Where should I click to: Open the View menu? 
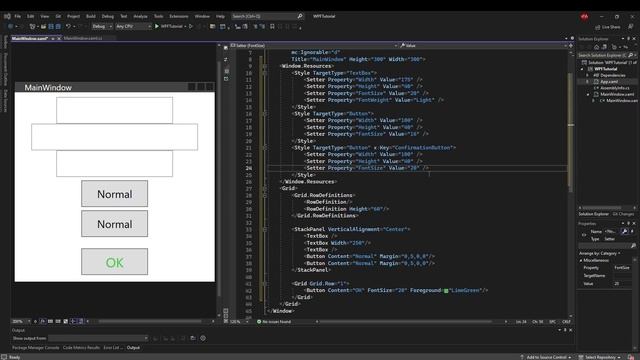pyautogui.click(x=44, y=16)
